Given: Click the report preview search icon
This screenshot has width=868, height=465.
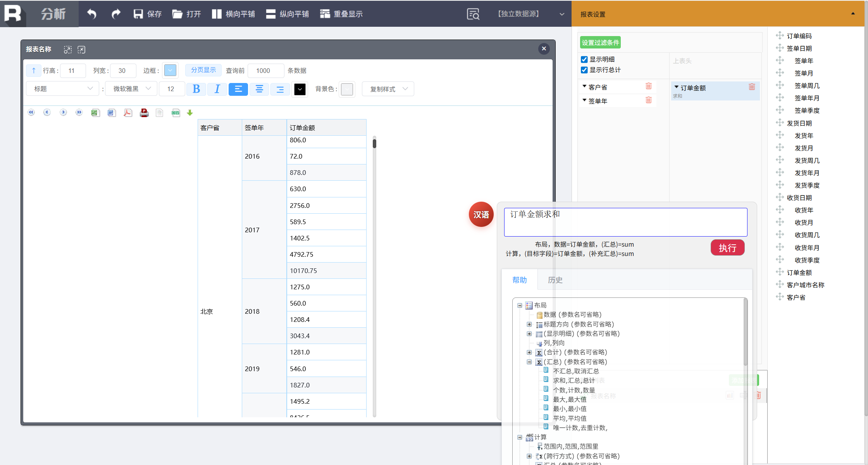Looking at the screenshot, I should tap(473, 14).
